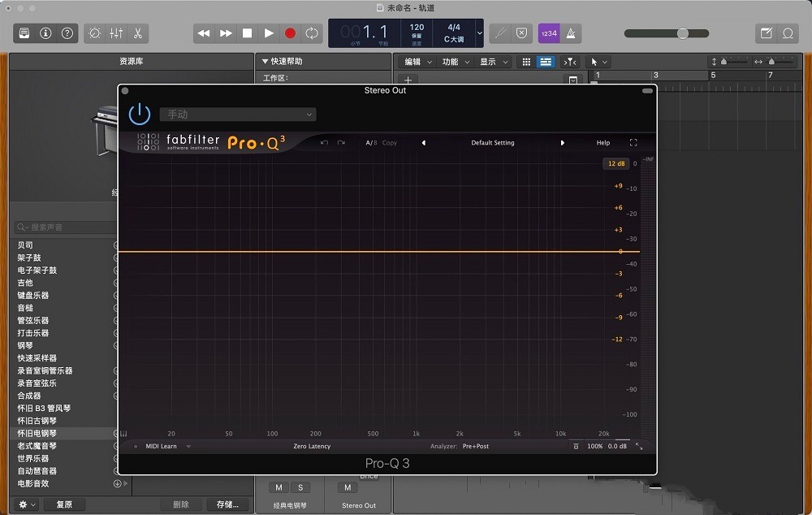
Task: Select 合成器 in the library
Action: click(29, 396)
